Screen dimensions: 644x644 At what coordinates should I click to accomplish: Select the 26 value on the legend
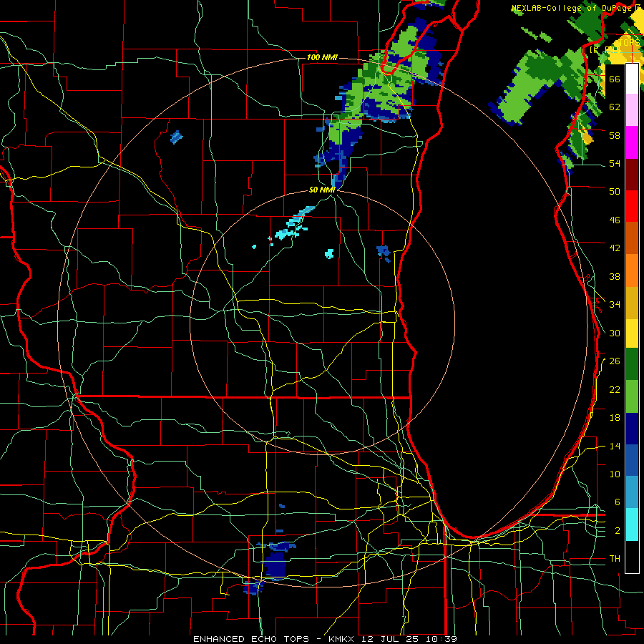[x=615, y=361]
